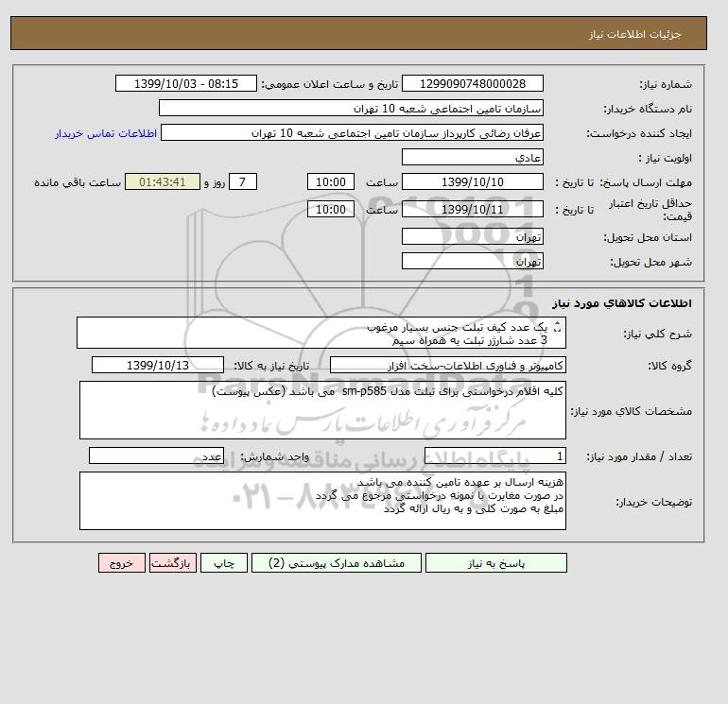Click the 'شرح کلی نیاز:' label
728x704 pixels.
(657, 334)
